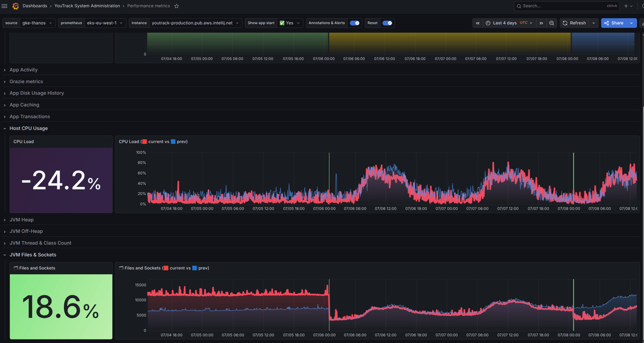This screenshot has height=343, width=644.
Task: Zoom out the time range
Action: click(552, 23)
